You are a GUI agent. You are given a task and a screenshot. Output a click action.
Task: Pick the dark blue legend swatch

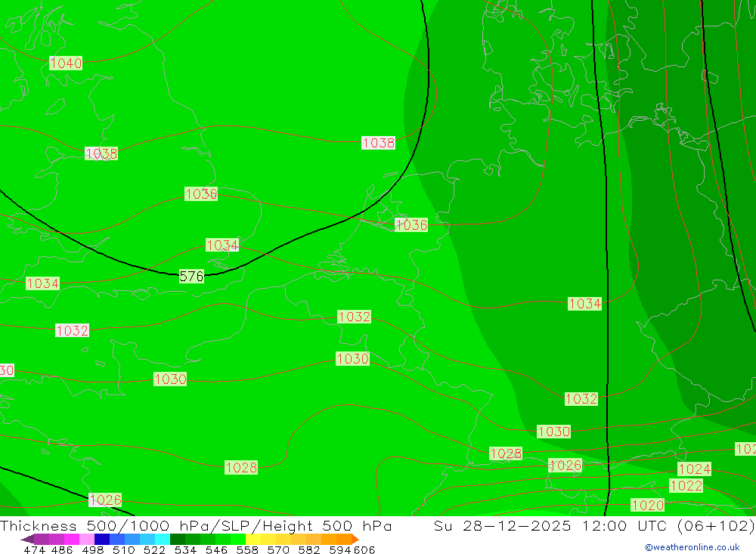click(x=101, y=539)
